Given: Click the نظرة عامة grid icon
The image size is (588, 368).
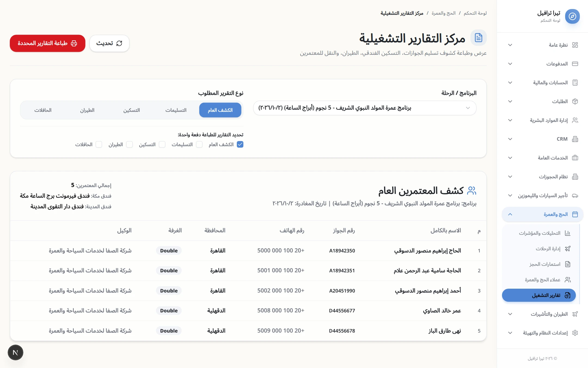Looking at the screenshot, I should pos(575,45).
